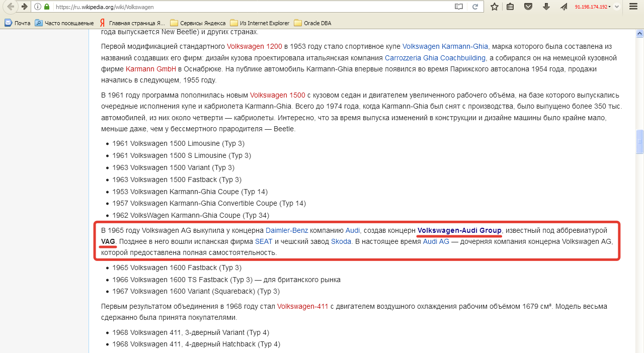Follow the Karmann GmbH red link
Image resolution: width=644 pixels, height=353 pixels.
click(151, 69)
